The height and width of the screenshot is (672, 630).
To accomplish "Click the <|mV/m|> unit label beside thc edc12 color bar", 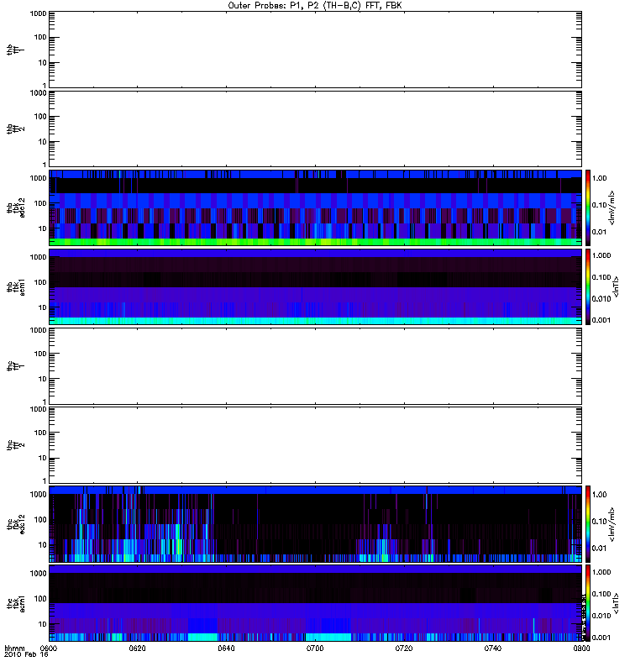I will pyautogui.click(x=612, y=524).
